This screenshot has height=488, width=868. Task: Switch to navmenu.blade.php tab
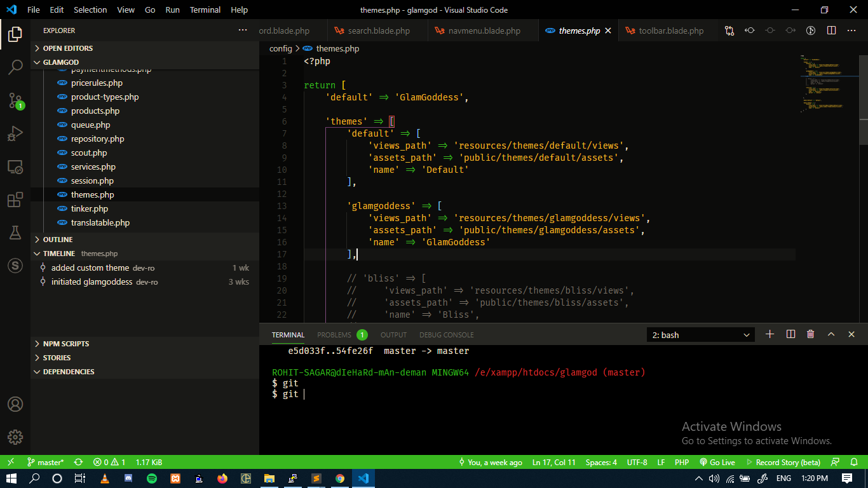point(482,30)
